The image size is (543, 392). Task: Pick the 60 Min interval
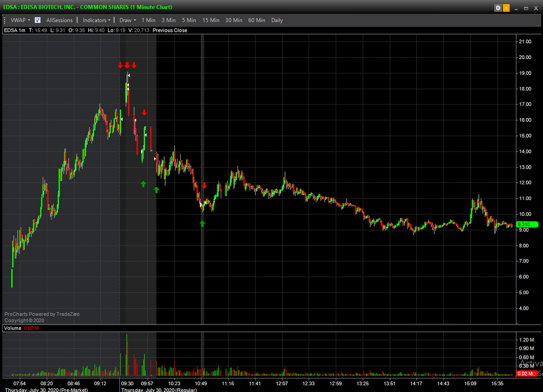(257, 20)
